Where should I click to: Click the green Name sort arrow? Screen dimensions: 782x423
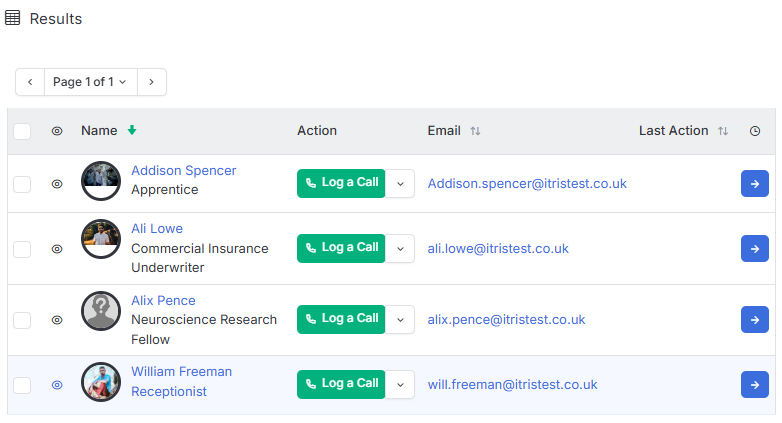[132, 130]
